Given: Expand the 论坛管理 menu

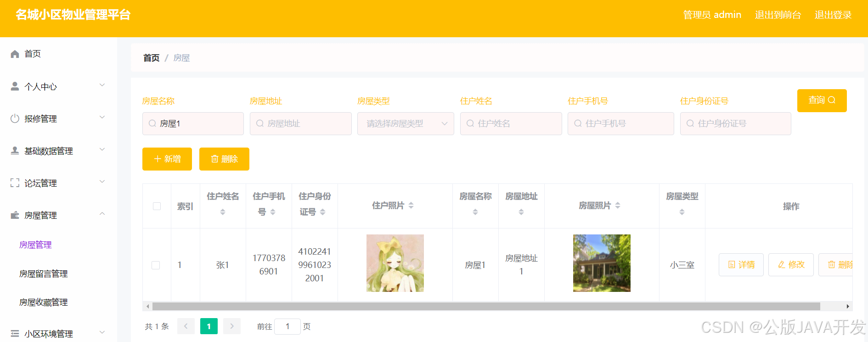Looking at the screenshot, I should (x=102, y=182).
